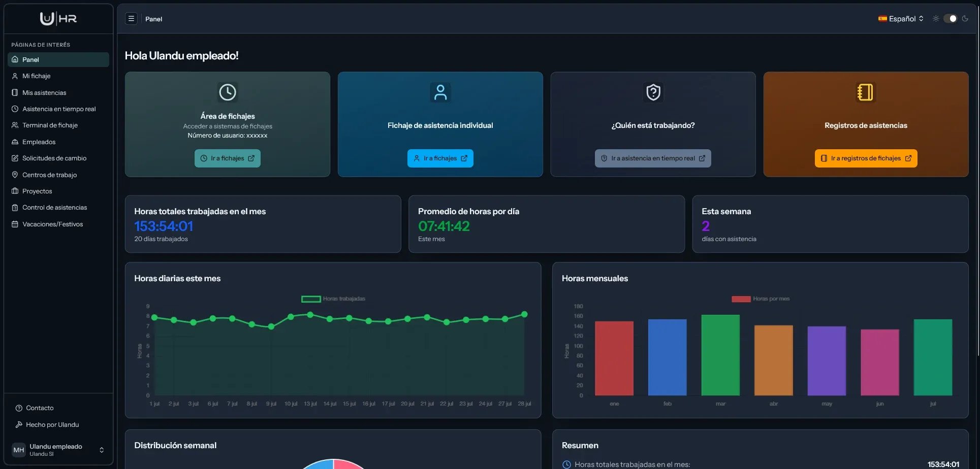The image size is (980, 469).
Task: Click the UHR logo in sidebar
Action: 58,19
